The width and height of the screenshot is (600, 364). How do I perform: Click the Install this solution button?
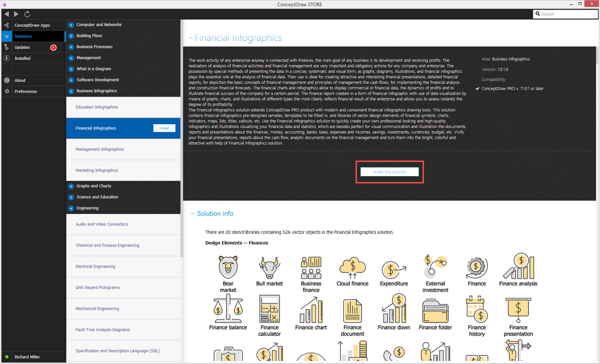pos(389,171)
